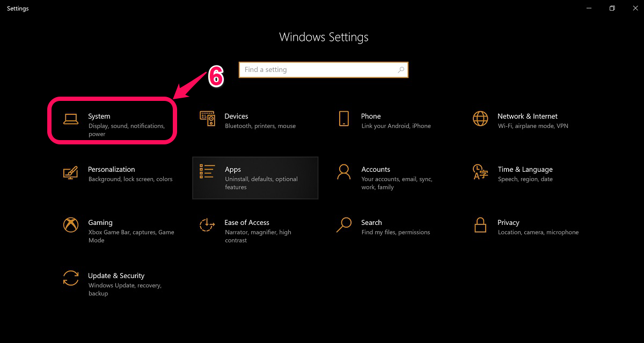Click "Location, camera, microphone" description
644x343 pixels.
pos(538,232)
